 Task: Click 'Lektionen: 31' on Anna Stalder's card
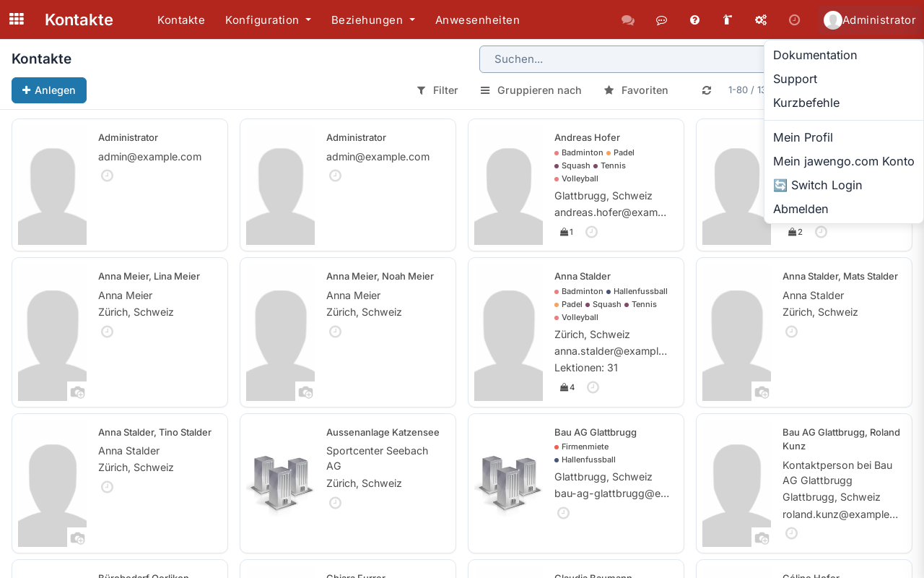pyautogui.click(x=586, y=368)
